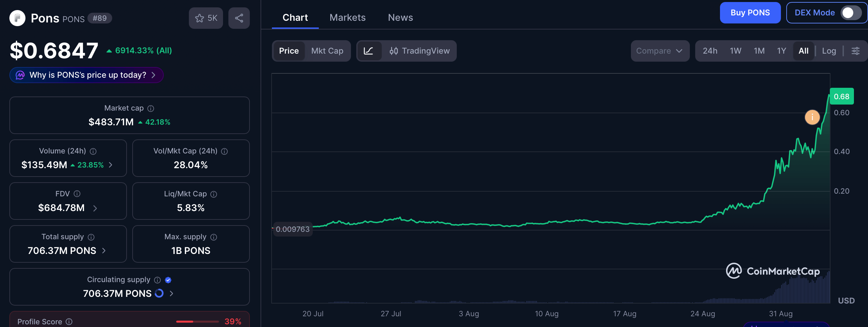Expand the FDV details chevron

point(95,208)
